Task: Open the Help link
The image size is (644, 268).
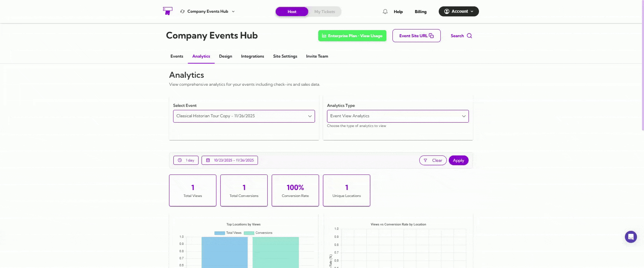Action: 398,12
